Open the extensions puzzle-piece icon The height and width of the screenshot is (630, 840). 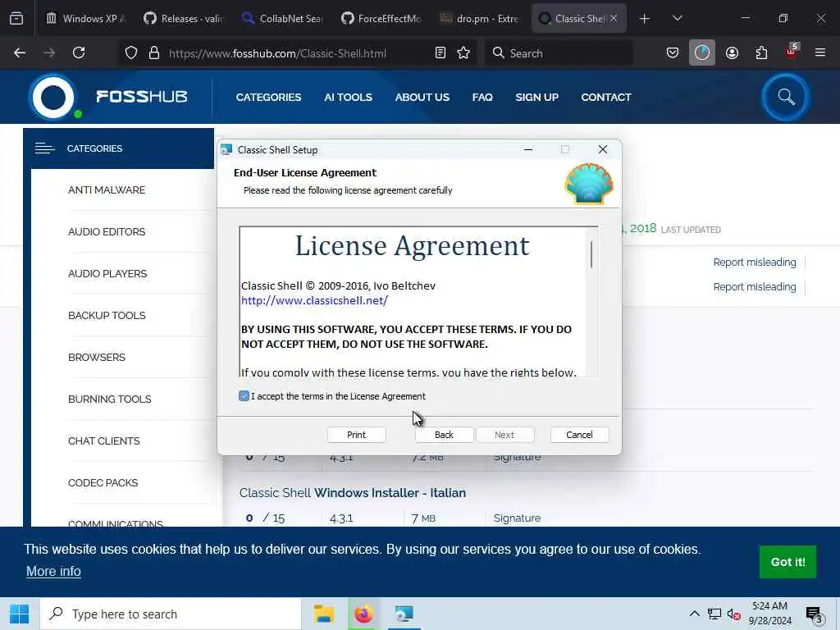click(x=761, y=52)
